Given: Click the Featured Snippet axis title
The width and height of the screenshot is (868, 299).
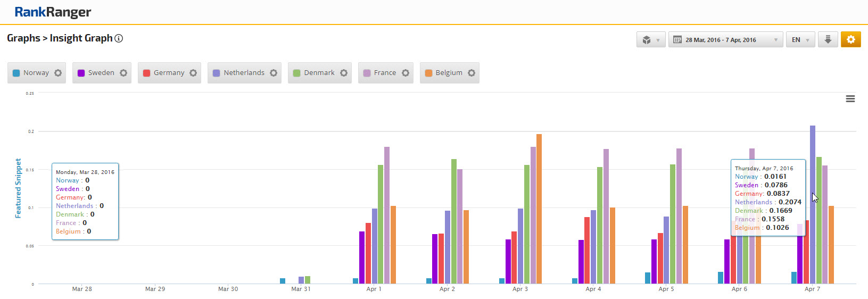Looking at the screenshot, I should click(x=18, y=188).
